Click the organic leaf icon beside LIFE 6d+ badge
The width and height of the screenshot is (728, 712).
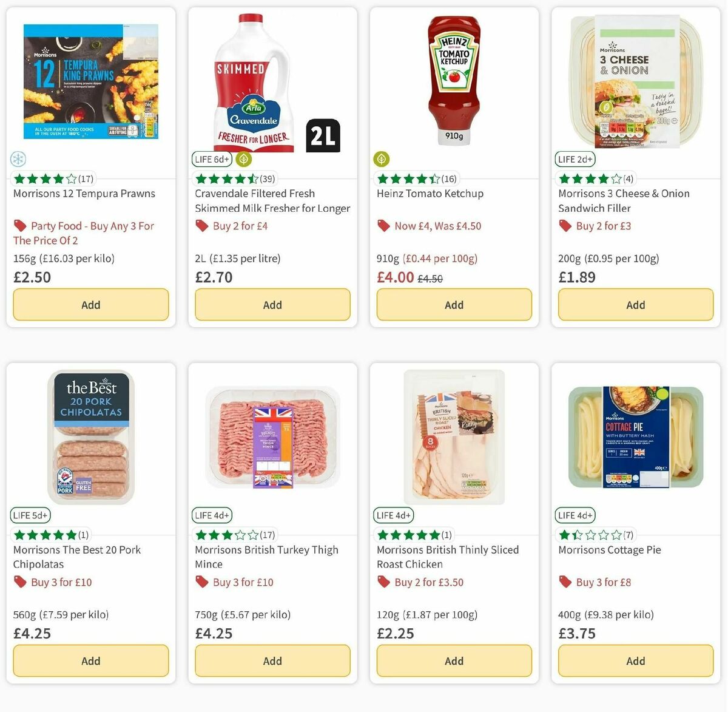(243, 159)
